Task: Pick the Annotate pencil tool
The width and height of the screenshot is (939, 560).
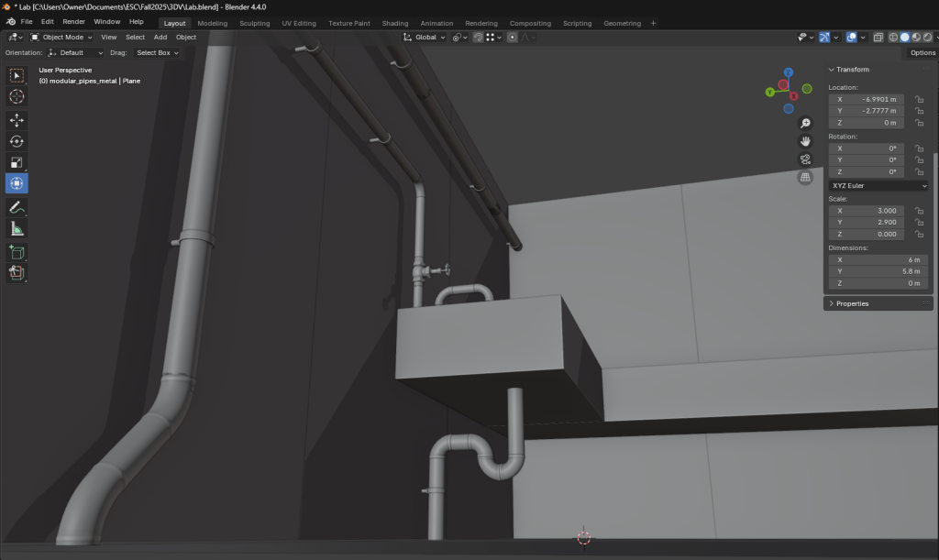Action: (x=17, y=207)
